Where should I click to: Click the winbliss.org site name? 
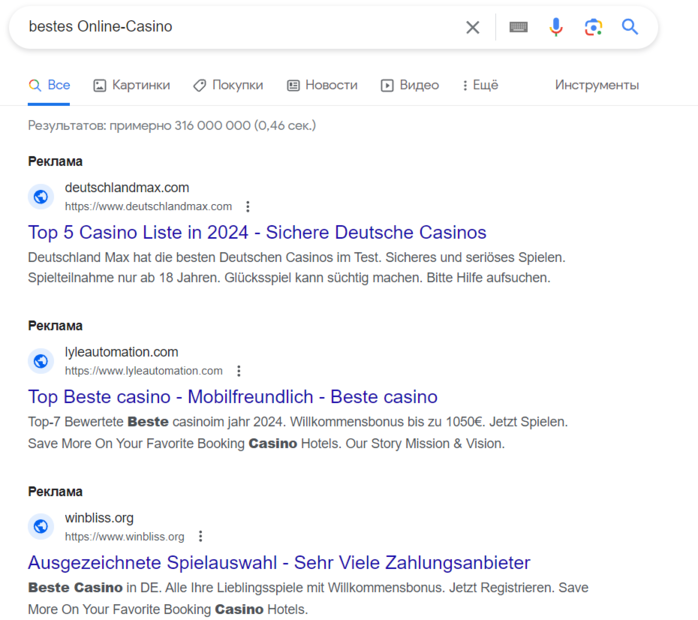click(x=99, y=518)
